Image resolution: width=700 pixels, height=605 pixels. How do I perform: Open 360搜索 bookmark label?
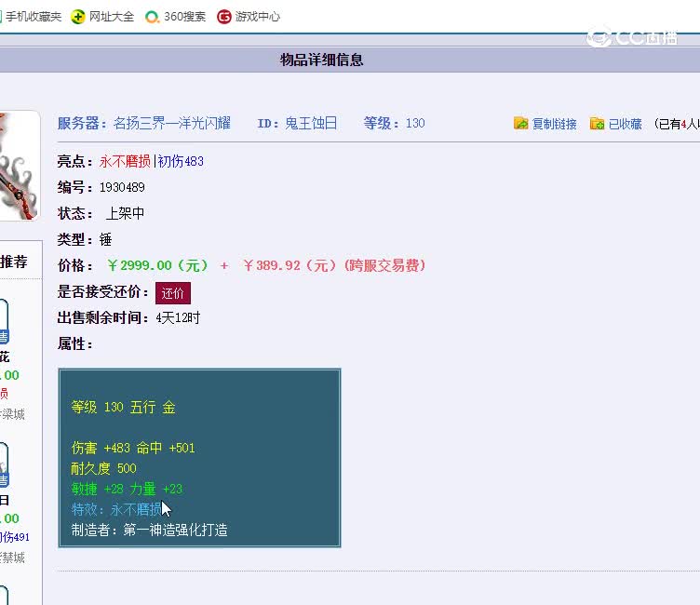pyautogui.click(x=184, y=17)
